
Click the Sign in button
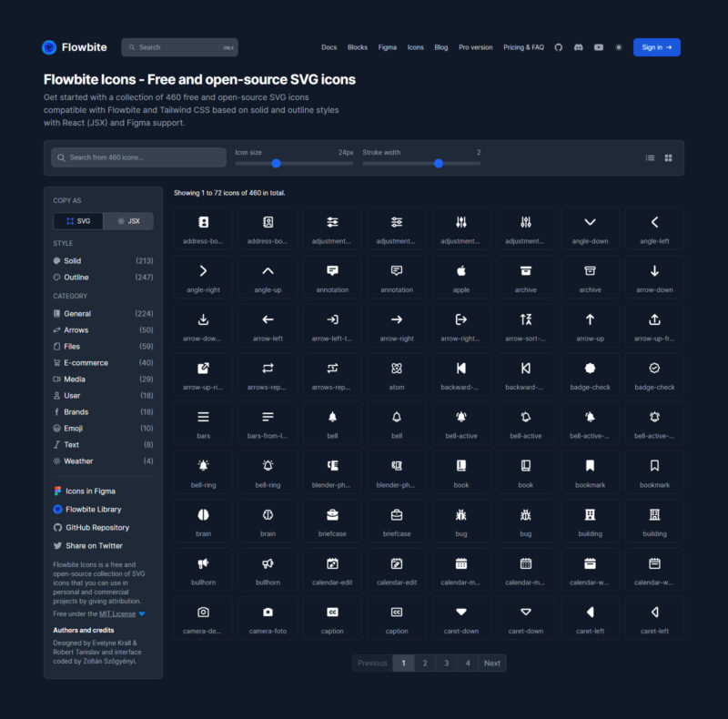click(x=655, y=47)
